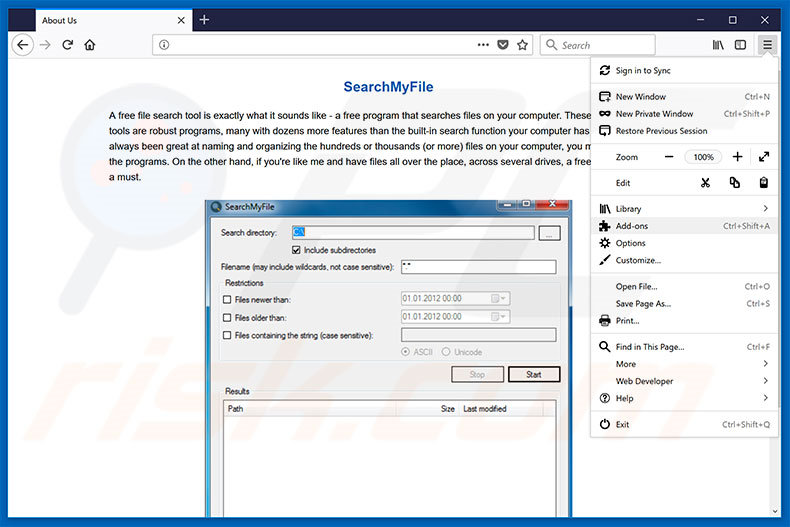Sign in to Sync
The image size is (790, 527).
coord(685,71)
